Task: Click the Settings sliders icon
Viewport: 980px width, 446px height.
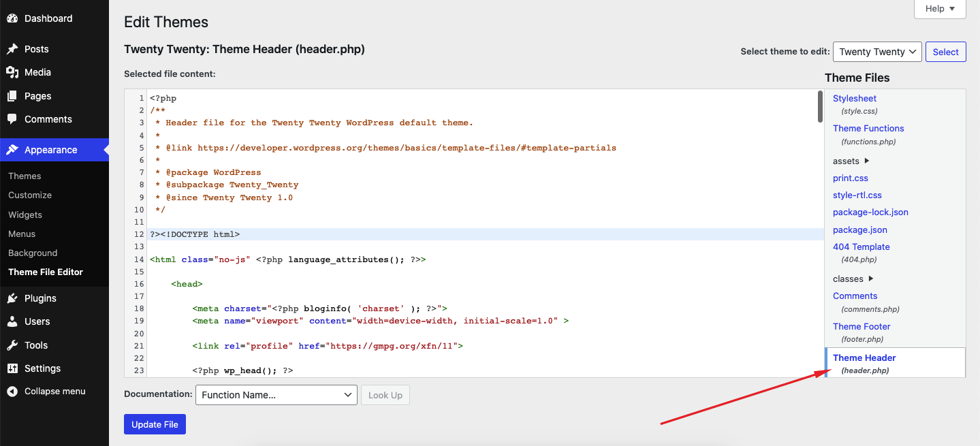Action: point(12,368)
